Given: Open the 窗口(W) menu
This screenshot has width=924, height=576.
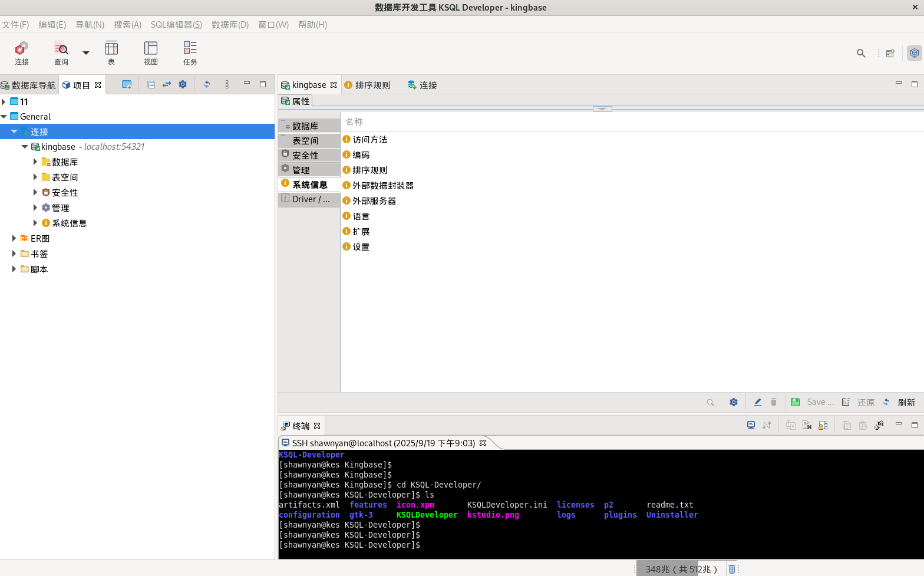Looking at the screenshot, I should pos(273,25).
